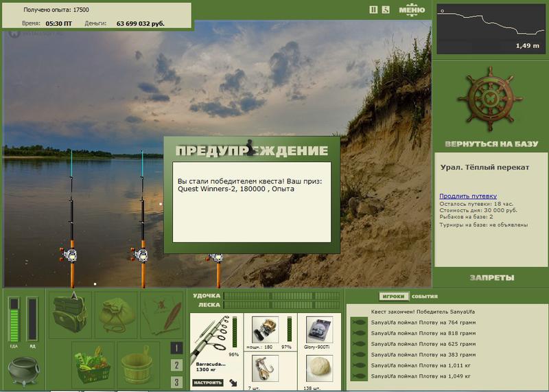
Task: Click the left fishing rod reel
Action: [69, 255]
